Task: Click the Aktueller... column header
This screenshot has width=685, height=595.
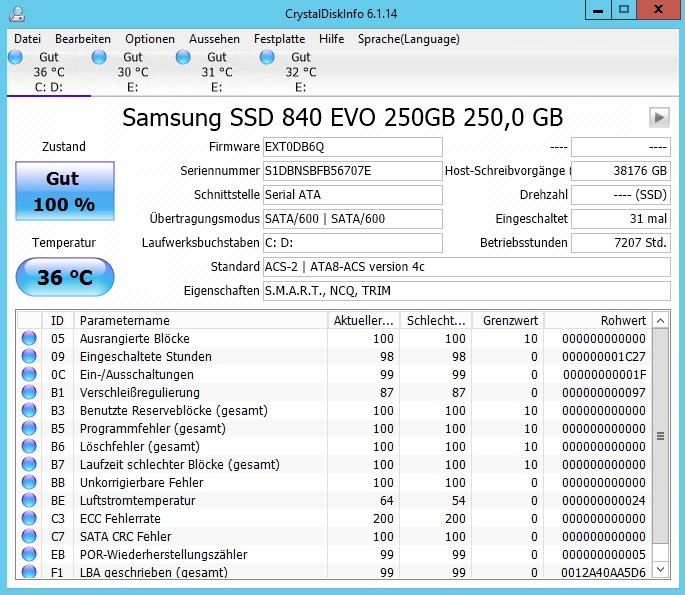Action: click(x=363, y=321)
